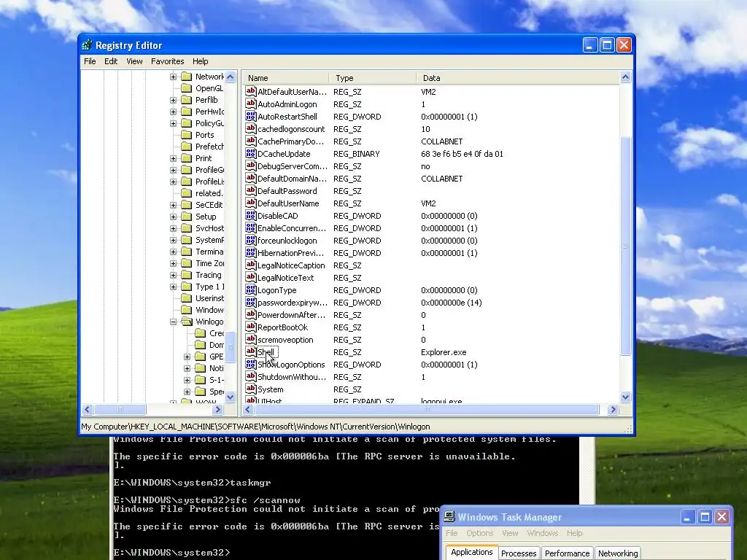747x560 pixels.
Task: Sort values by the Data column header
Action: [x=518, y=77]
